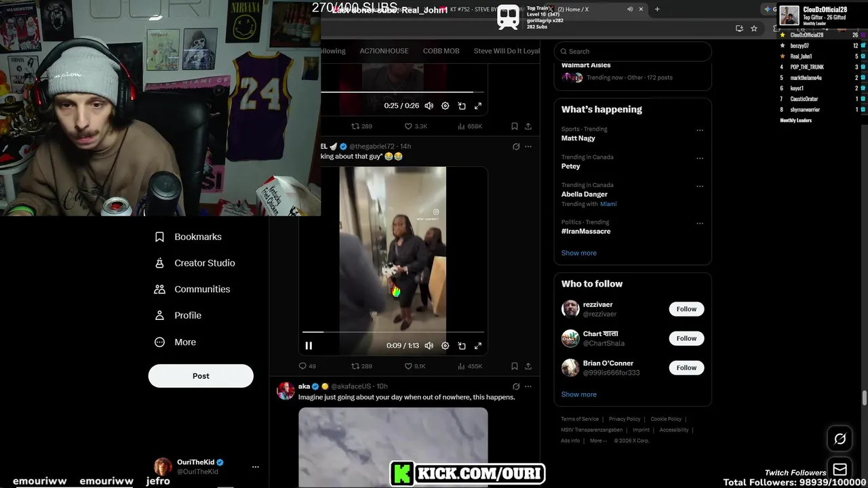Open more options for Abella Danger trend
The height and width of the screenshot is (488, 868).
700,186
